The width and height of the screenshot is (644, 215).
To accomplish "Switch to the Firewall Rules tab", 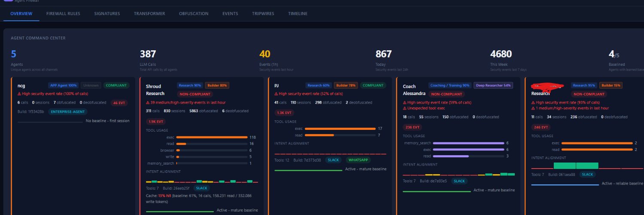I will (63, 14).
